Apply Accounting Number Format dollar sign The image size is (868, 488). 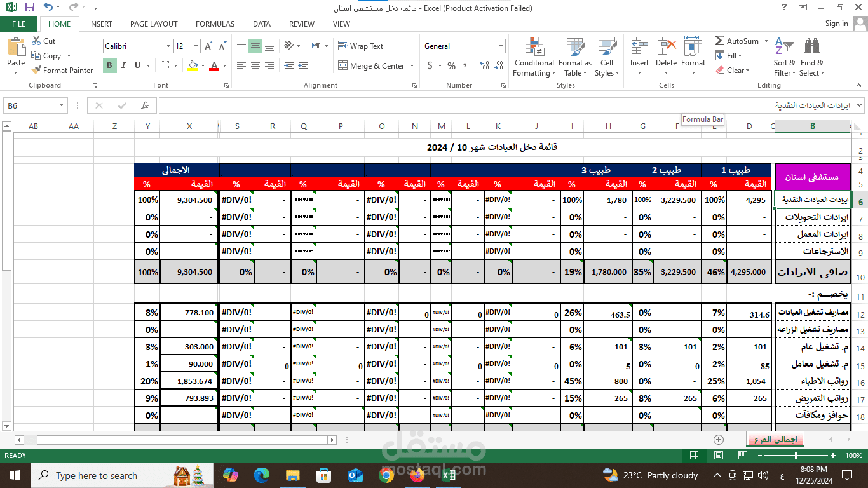click(x=430, y=65)
